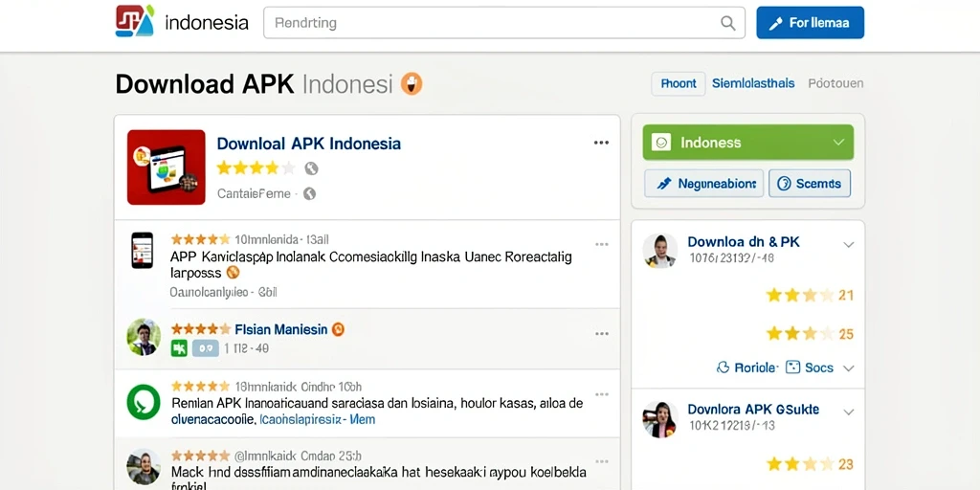Click the green square icon under Fisian Maniesin
The height and width of the screenshot is (490, 980).
179,348
